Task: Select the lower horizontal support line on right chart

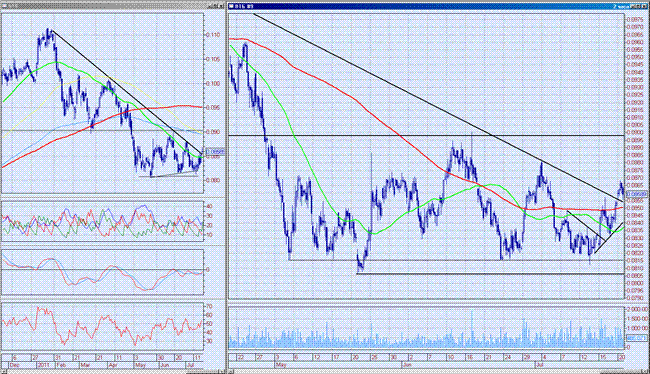Action: point(489,273)
